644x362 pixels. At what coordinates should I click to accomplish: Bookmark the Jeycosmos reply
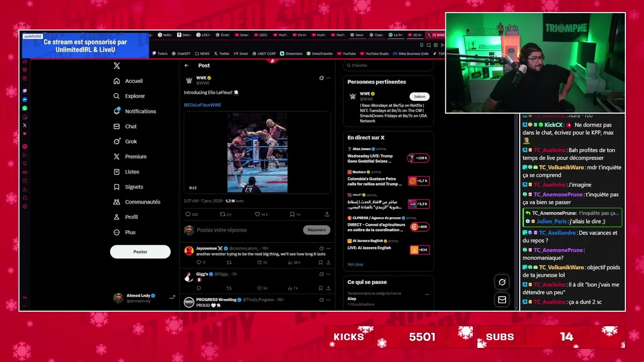(320, 262)
